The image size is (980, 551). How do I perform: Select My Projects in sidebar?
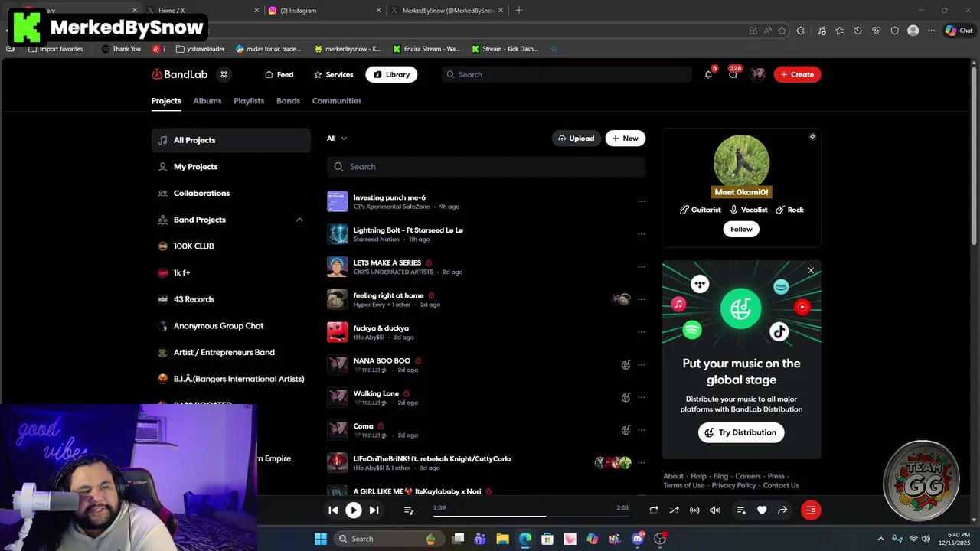(x=231, y=167)
